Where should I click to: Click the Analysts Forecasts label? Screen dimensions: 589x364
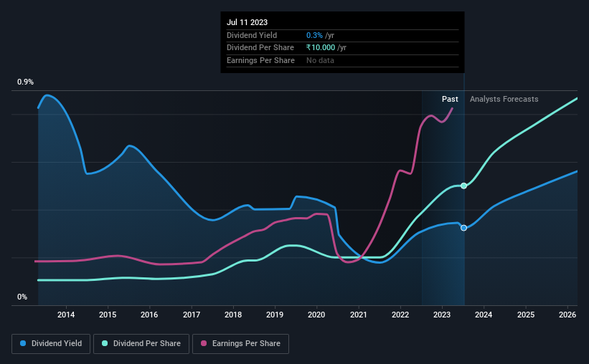[x=504, y=99]
